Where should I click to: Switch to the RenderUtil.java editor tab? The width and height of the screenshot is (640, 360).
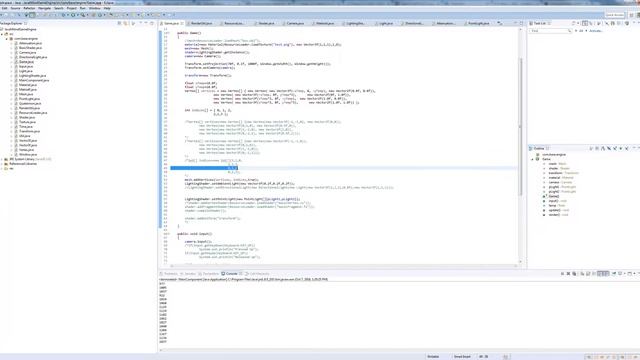pyautogui.click(x=201, y=23)
